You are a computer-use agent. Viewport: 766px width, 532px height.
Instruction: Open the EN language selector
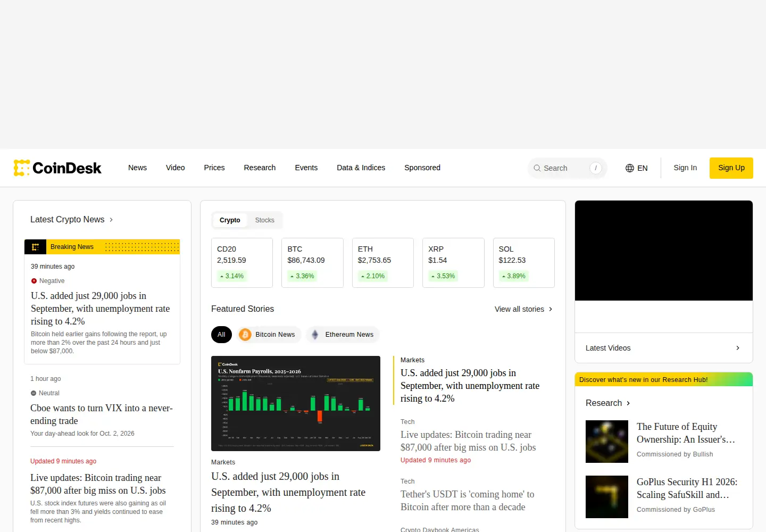pos(636,168)
